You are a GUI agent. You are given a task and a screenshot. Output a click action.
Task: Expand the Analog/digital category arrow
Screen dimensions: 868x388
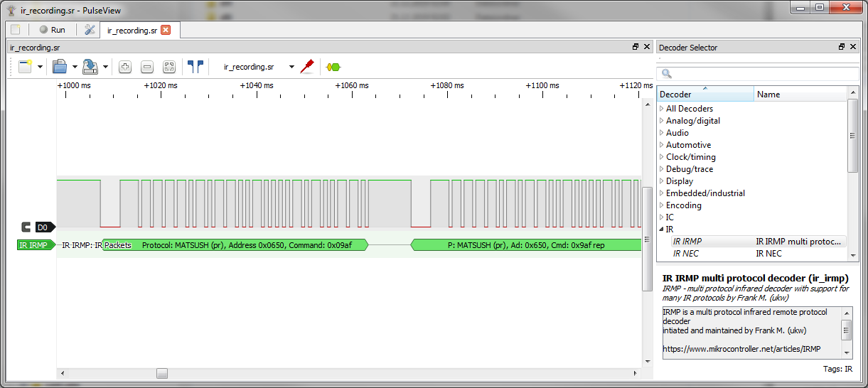[662, 121]
